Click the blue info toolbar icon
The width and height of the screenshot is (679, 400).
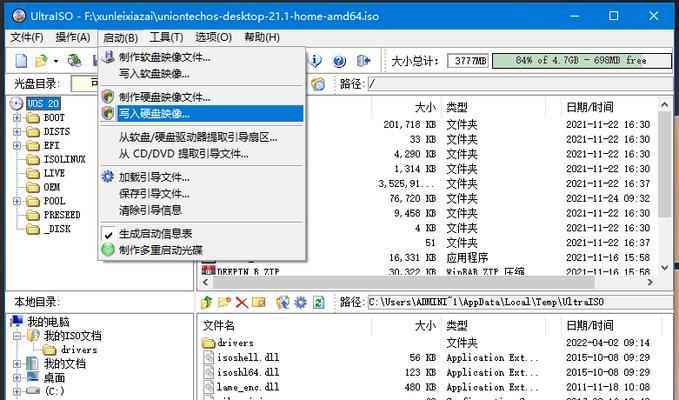pyautogui.click(x=315, y=61)
